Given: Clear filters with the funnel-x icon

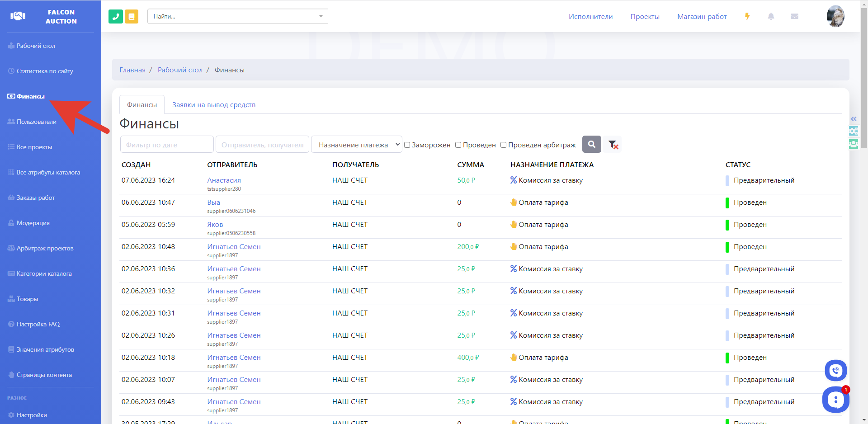Looking at the screenshot, I should pyautogui.click(x=613, y=145).
